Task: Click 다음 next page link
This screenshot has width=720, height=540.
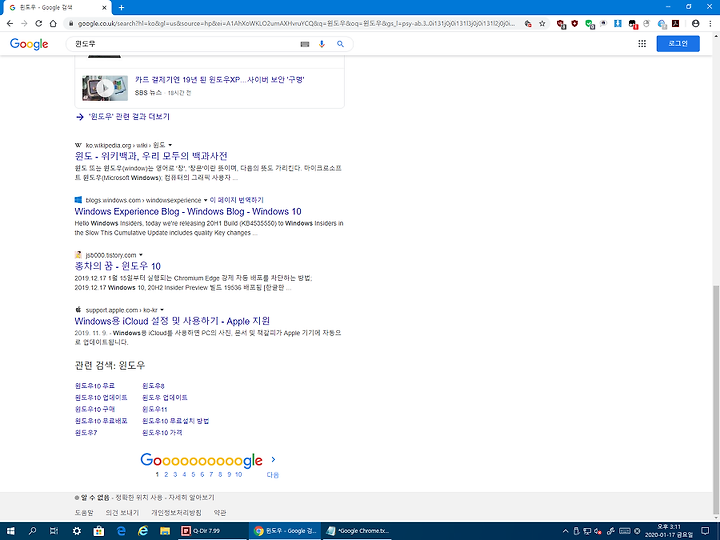Action: [x=273, y=475]
